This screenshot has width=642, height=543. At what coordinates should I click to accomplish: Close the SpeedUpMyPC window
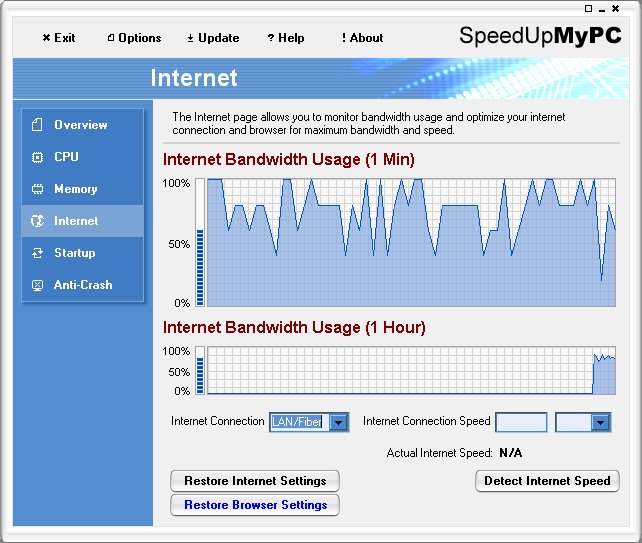coord(615,8)
